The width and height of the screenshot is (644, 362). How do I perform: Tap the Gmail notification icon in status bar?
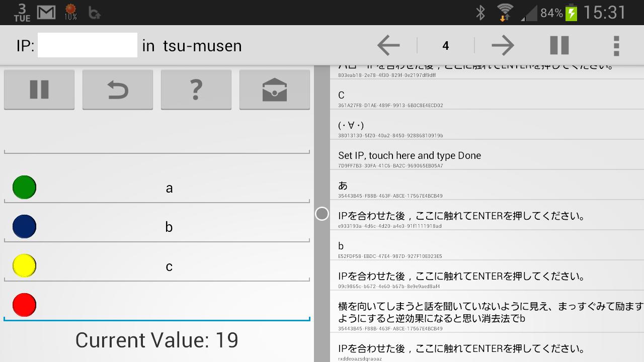click(46, 12)
